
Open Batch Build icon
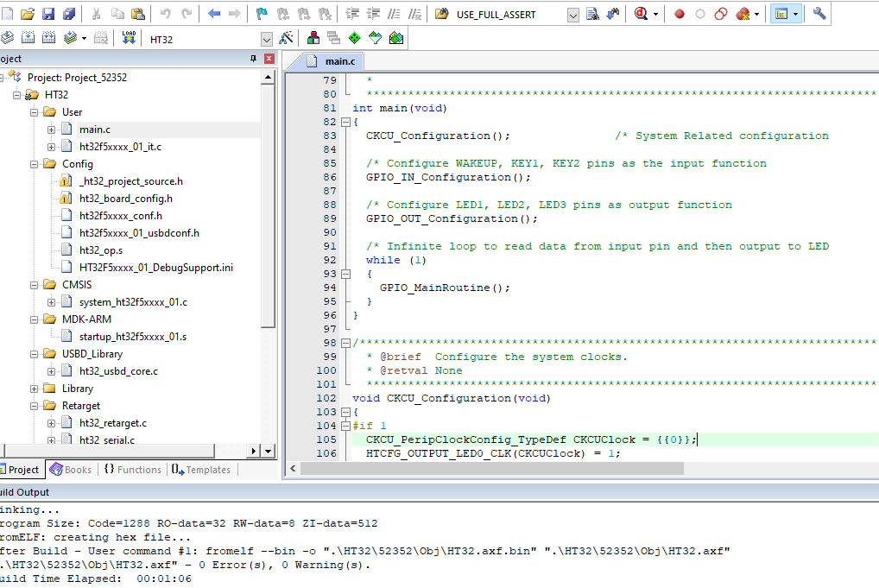(x=70, y=38)
